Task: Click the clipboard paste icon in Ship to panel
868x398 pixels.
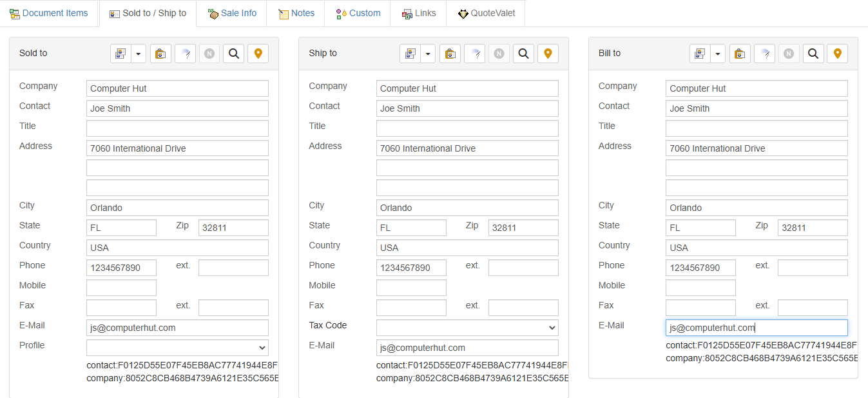Action: [x=450, y=54]
